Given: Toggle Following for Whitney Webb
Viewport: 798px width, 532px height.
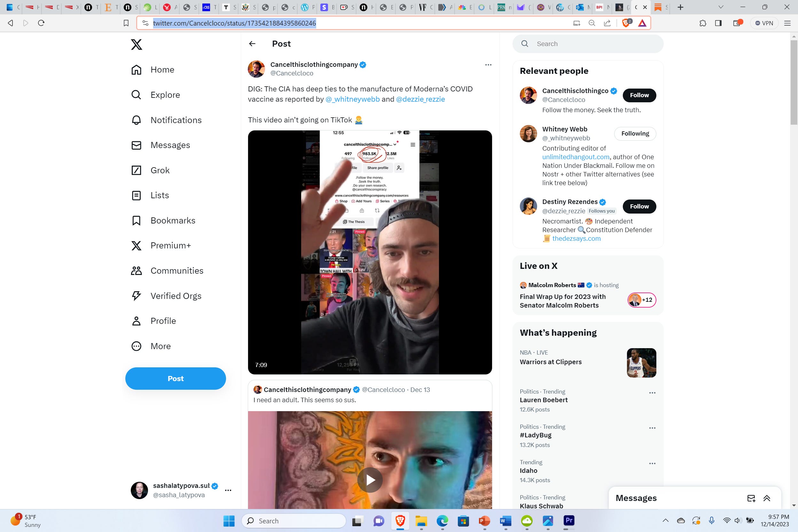Looking at the screenshot, I should coord(635,134).
